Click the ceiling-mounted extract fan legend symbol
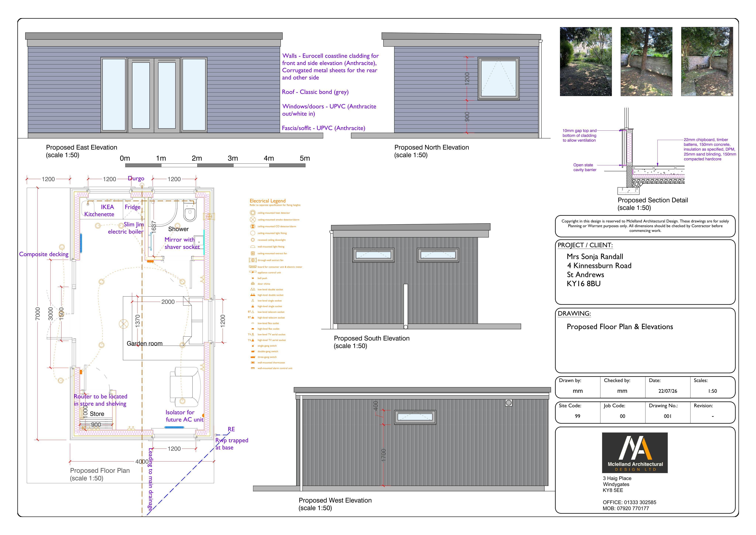756x535 pixels. click(x=252, y=253)
